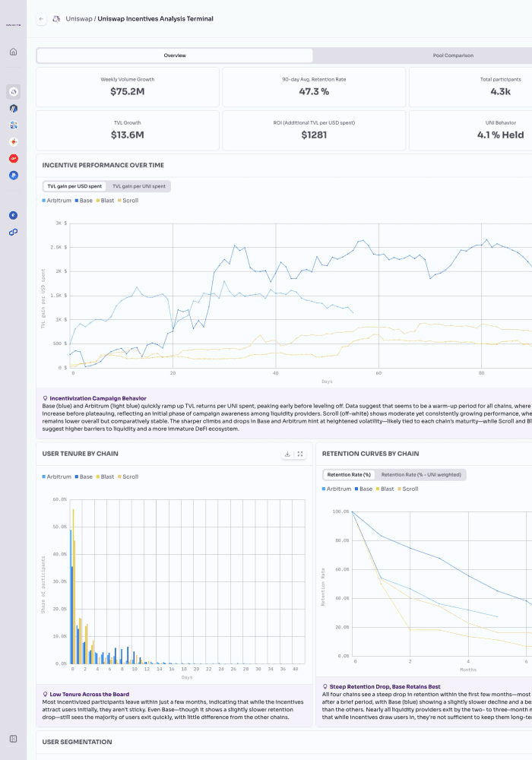Click Blast yellow swatch in User Tenure legend
Screen dimensions: 532x760
coord(98,477)
